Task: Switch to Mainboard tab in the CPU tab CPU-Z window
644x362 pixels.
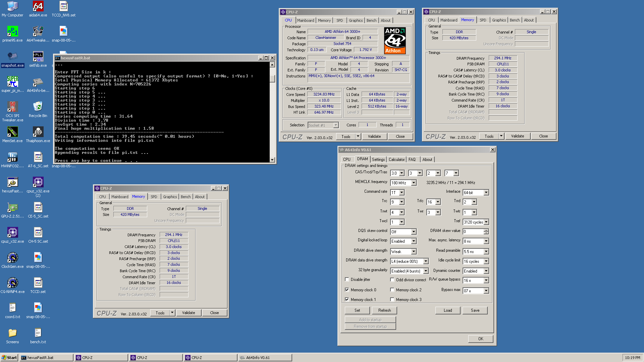Action: coord(306,20)
